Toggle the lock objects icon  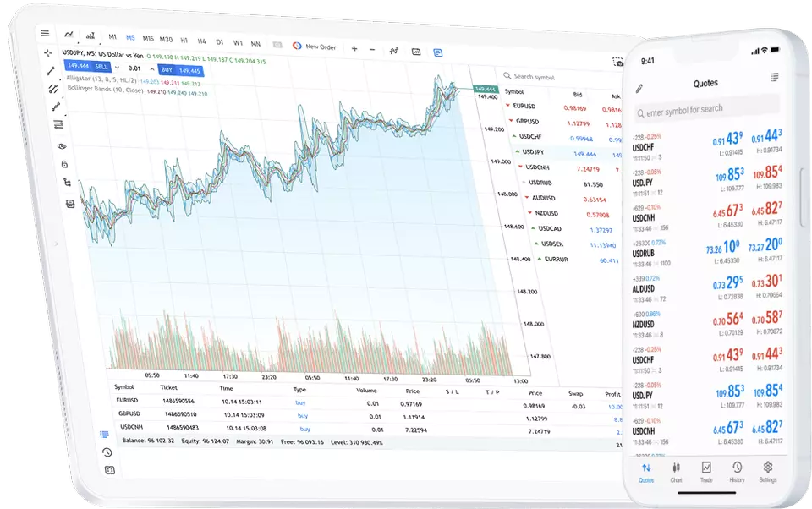[64, 164]
